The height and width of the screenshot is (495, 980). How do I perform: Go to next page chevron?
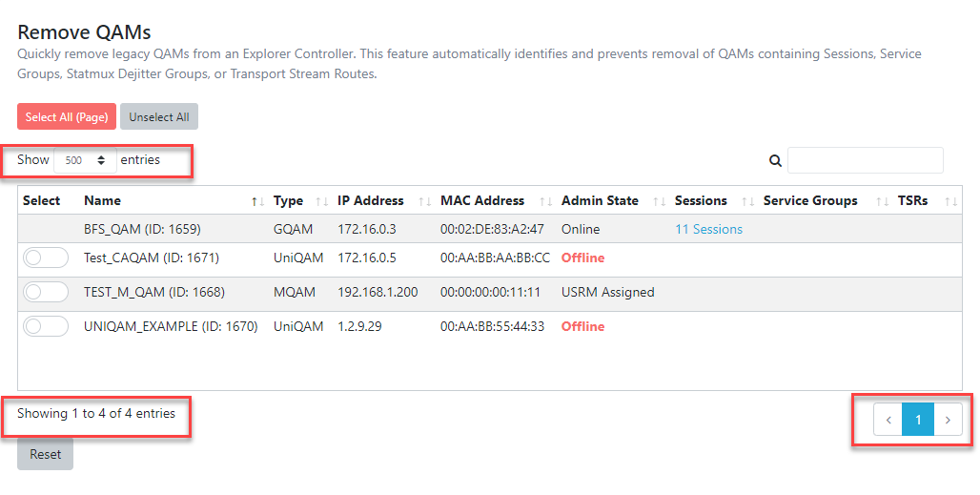click(x=949, y=420)
